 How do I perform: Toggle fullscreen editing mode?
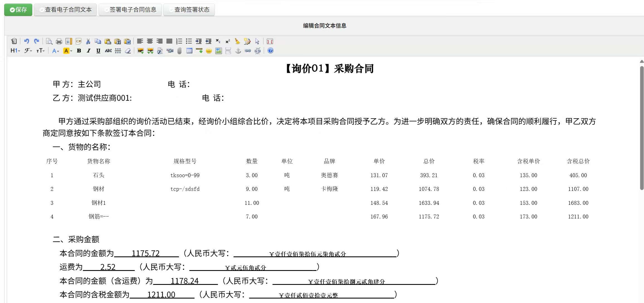(x=269, y=41)
